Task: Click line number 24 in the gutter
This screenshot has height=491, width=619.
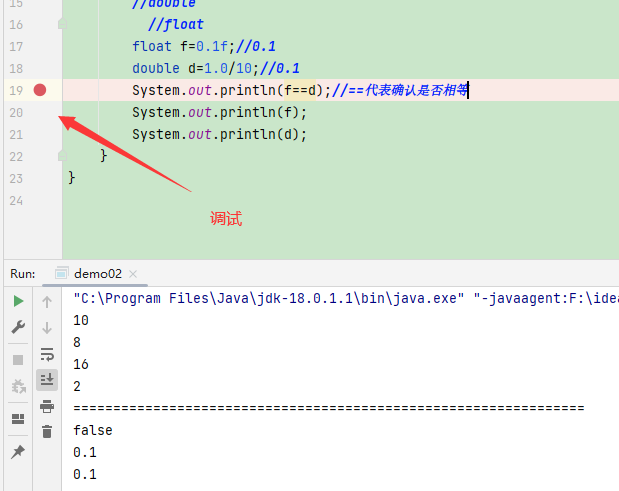Action: click(16, 201)
